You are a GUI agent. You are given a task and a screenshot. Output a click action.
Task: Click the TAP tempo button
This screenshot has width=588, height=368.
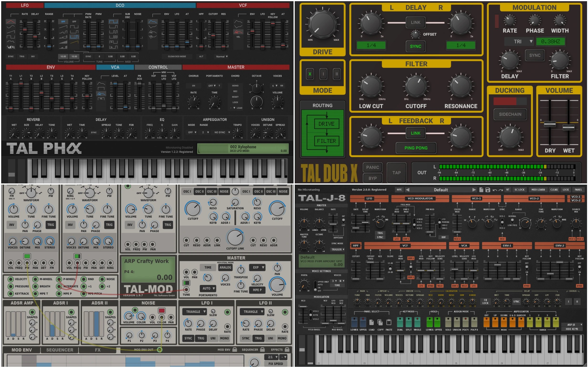396,173
